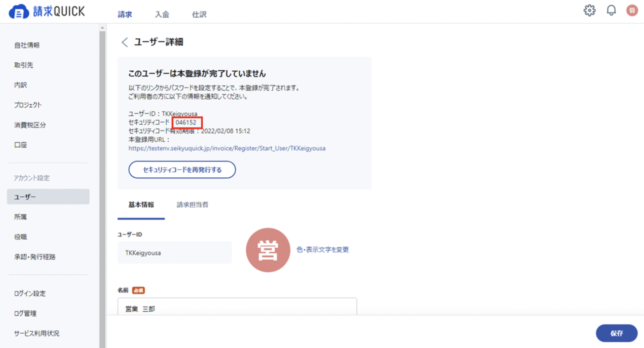Select the 基本情報 tab
The image size is (644, 348).
click(141, 205)
